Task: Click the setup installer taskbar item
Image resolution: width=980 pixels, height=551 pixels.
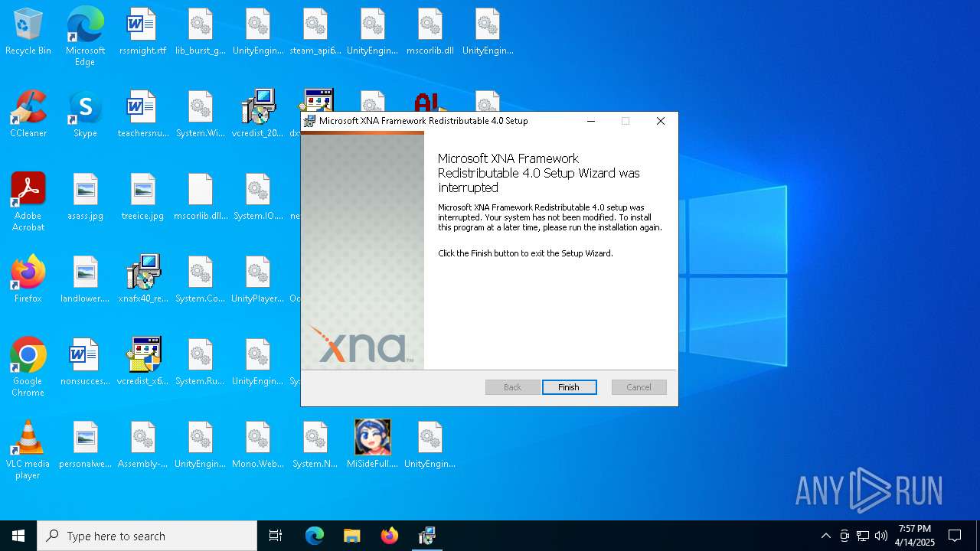Action: tap(427, 536)
